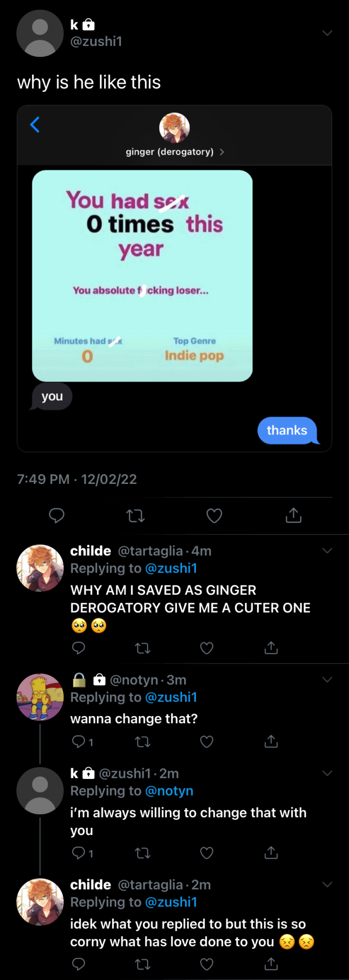
Task: Open options chevron on notyn's reply
Action: [328, 679]
